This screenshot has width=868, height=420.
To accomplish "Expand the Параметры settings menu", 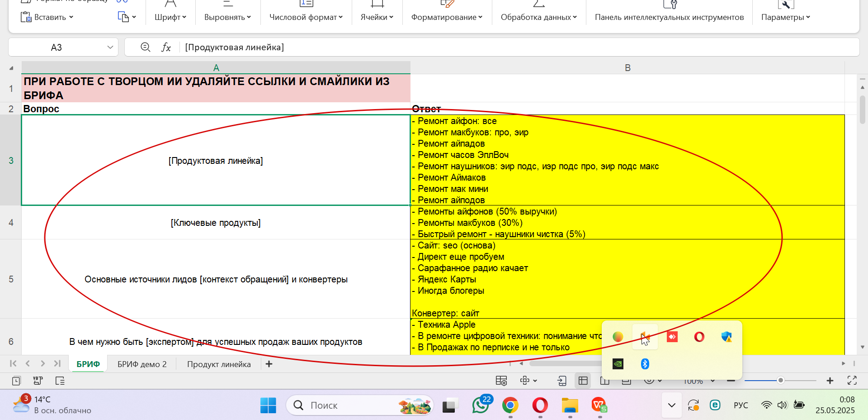I will (786, 17).
